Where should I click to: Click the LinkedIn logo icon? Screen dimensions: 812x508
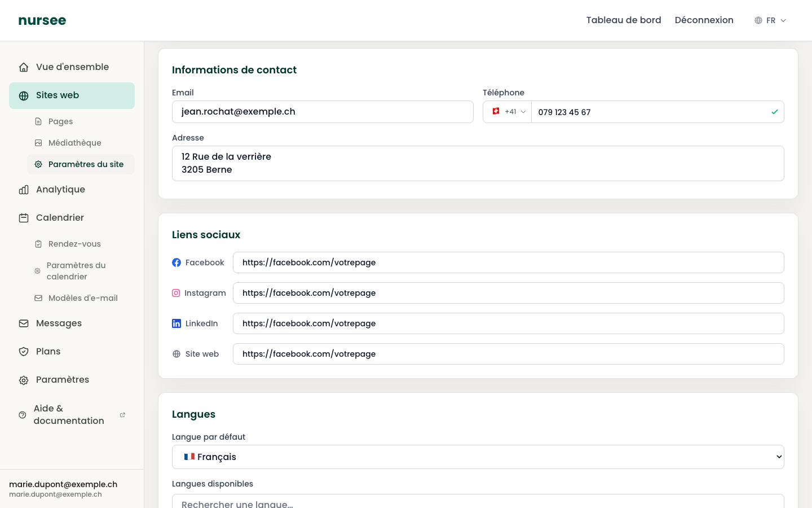176,323
